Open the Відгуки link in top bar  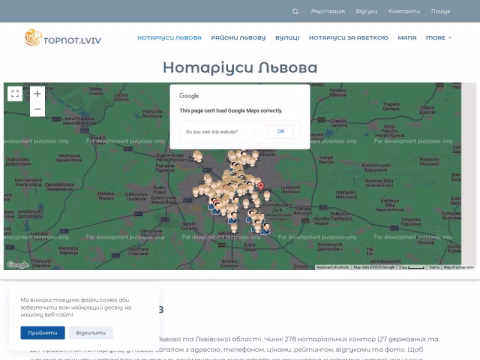366,11
